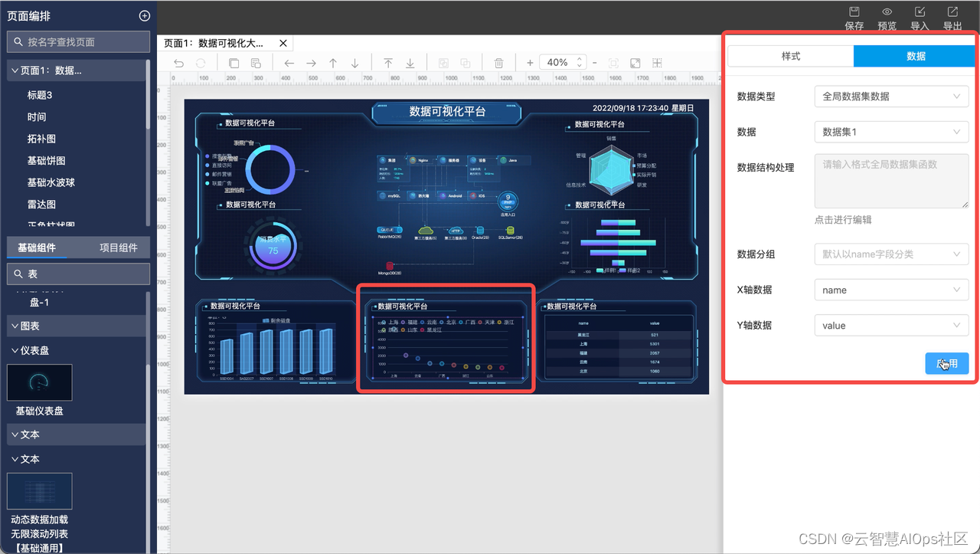Save the project with the 保存 icon
This screenshot has height=554, width=980.
[x=854, y=12]
